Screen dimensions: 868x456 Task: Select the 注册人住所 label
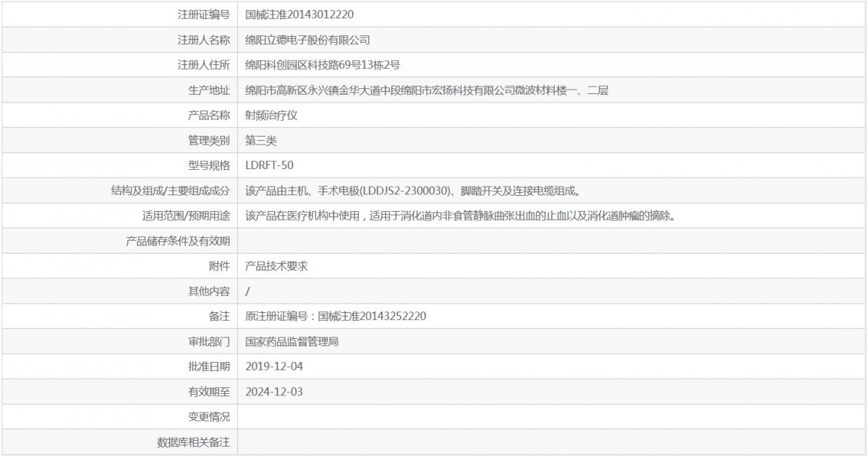pyautogui.click(x=204, y=65)
